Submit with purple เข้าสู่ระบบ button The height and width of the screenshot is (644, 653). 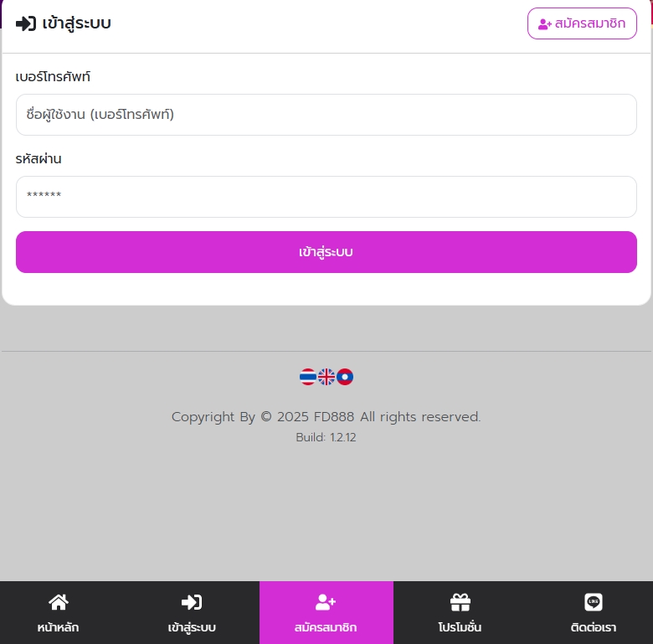coord(326,252)
